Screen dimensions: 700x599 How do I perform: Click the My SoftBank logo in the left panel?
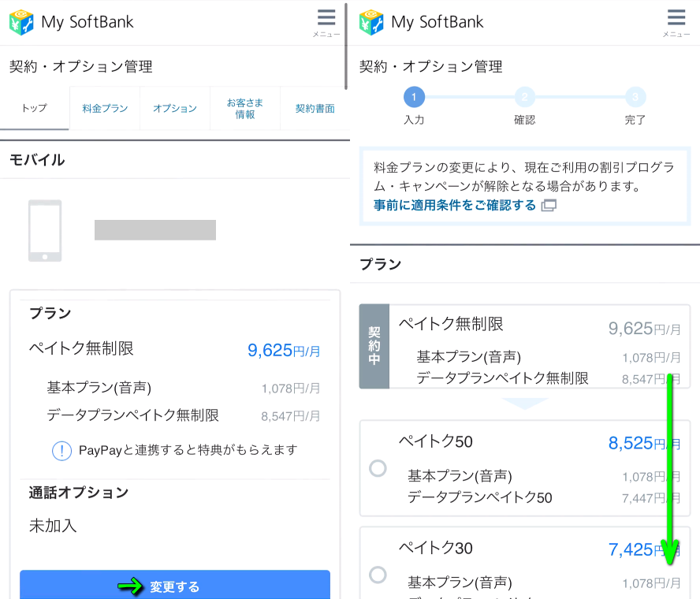click(72, 22)
